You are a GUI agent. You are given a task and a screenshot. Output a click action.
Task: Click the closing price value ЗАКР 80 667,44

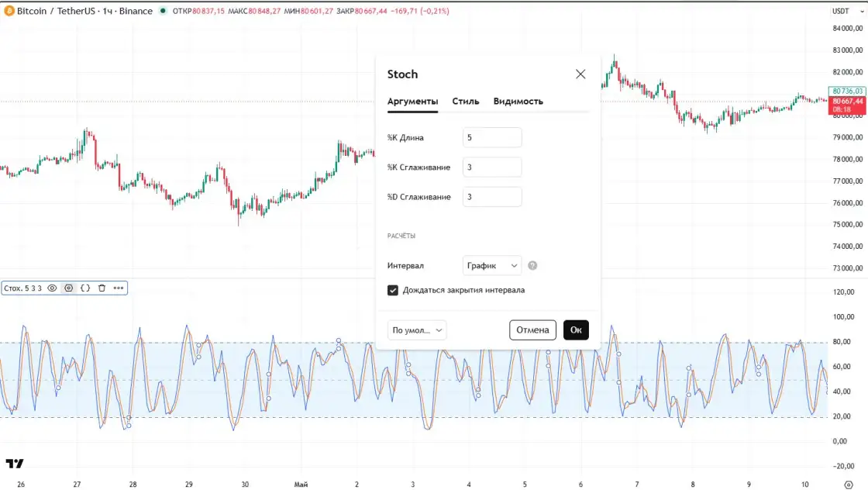(361, 11)
